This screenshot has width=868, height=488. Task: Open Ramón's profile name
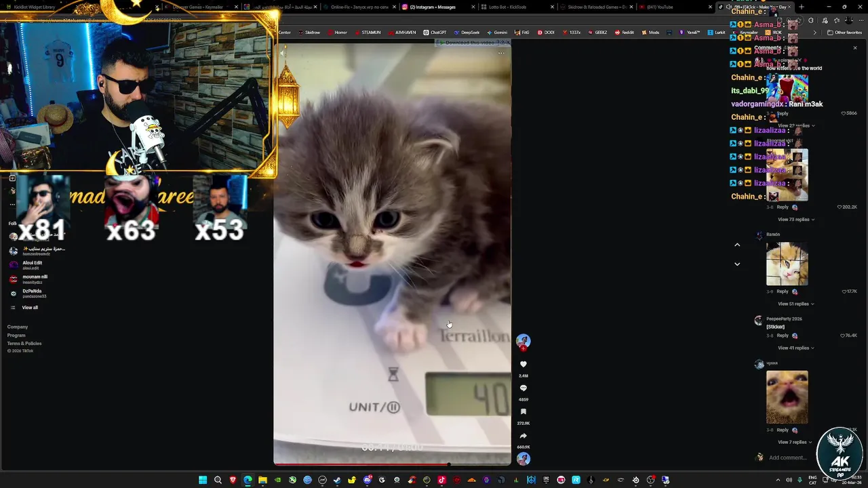coord(773,235)
